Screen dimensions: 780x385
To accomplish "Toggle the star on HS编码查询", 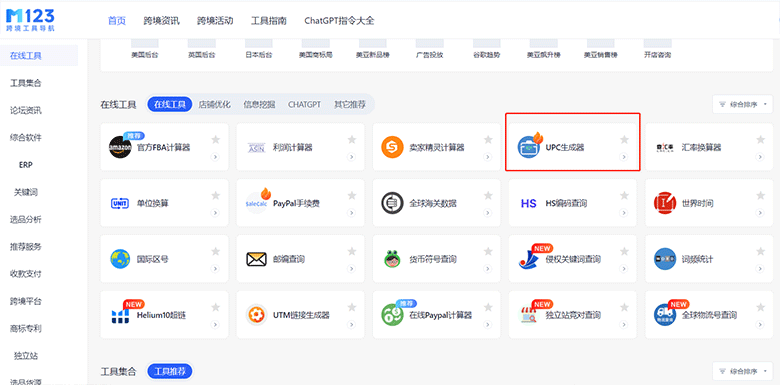I will pyautogui.click(x=624, y=195).
